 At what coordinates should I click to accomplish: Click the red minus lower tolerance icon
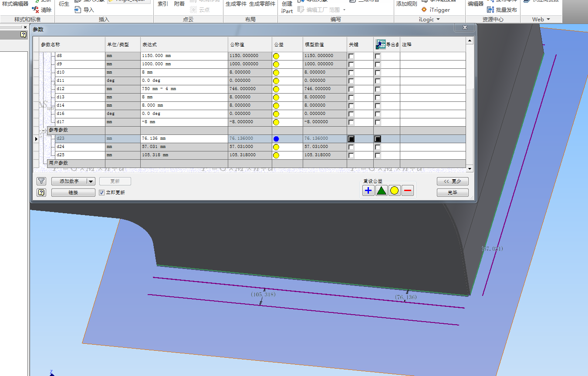click(408, 191)
